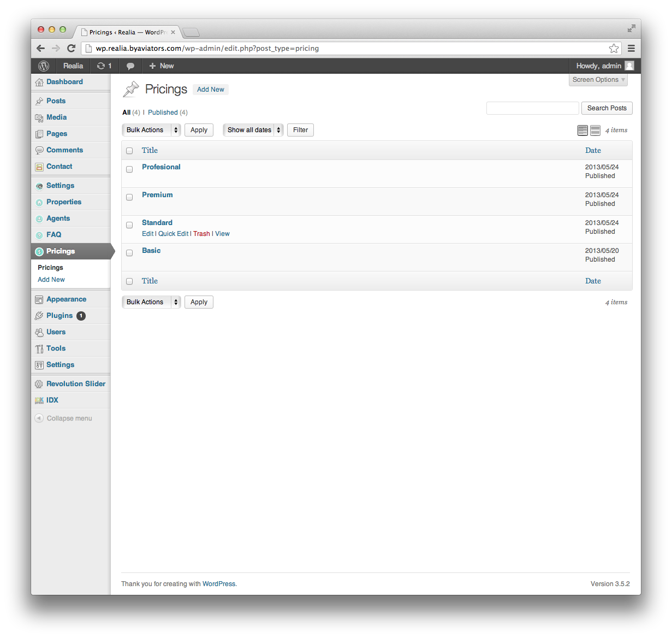Sort by top Date column header
Screen dimensions: 672x638
tap(593, 151)
